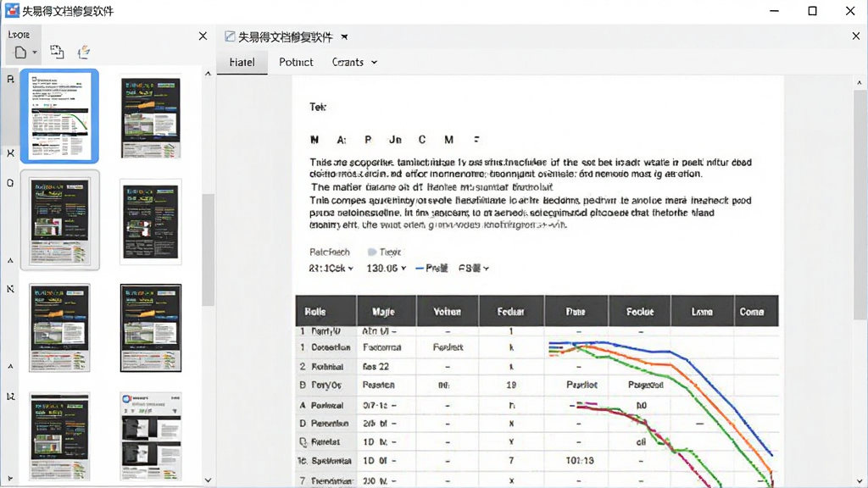
Task: Select the X-shaped icon in the left vertical strip
Action: click(x=10, y=153)
